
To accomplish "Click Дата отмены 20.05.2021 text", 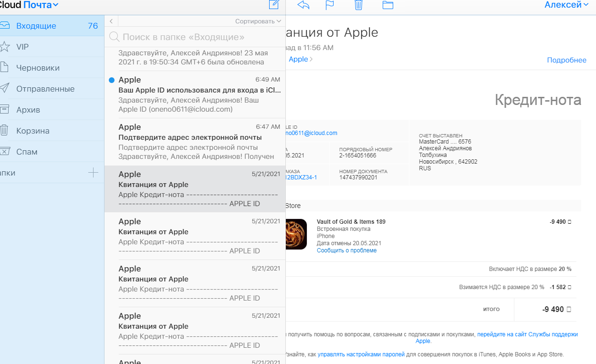I will pyautogui.click(x=349, y=243).
